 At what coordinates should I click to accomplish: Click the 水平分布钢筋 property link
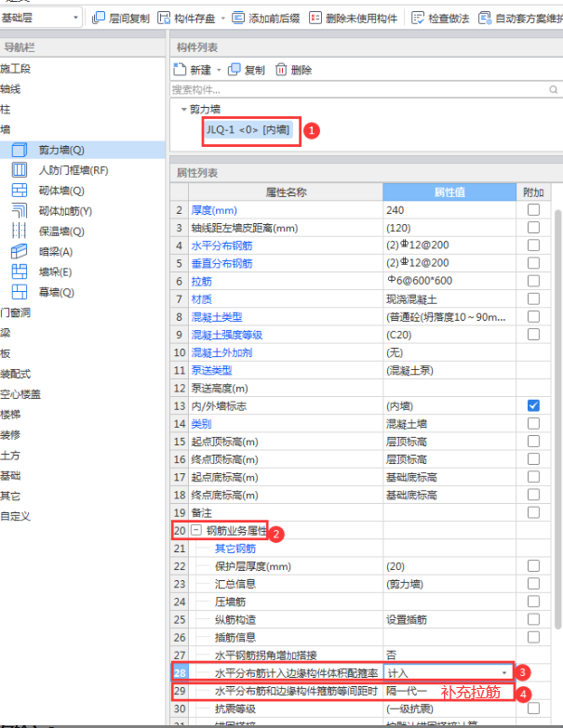click(x=221, y=245)
